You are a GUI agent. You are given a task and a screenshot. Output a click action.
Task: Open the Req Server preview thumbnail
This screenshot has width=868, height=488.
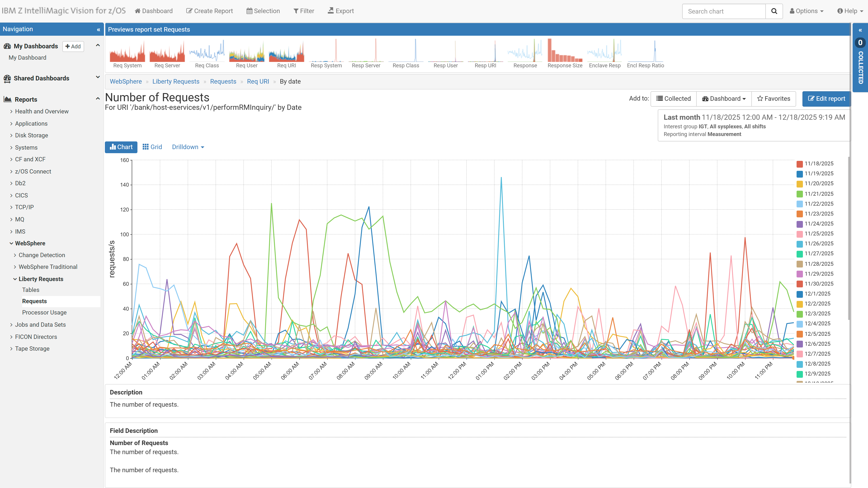click(x=167, y=54)
